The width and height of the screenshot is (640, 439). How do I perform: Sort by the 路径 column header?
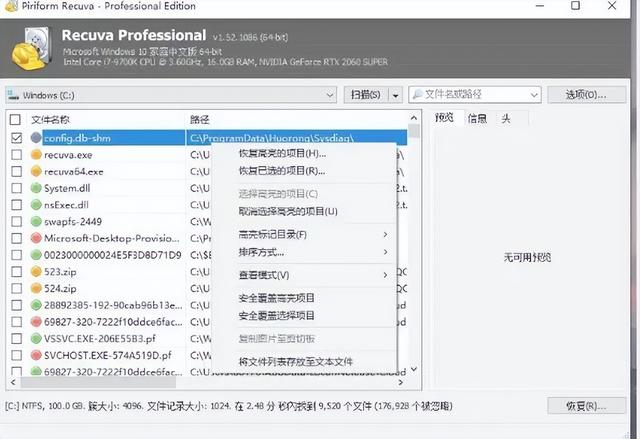pyautogui.click(x=200, y=120)
